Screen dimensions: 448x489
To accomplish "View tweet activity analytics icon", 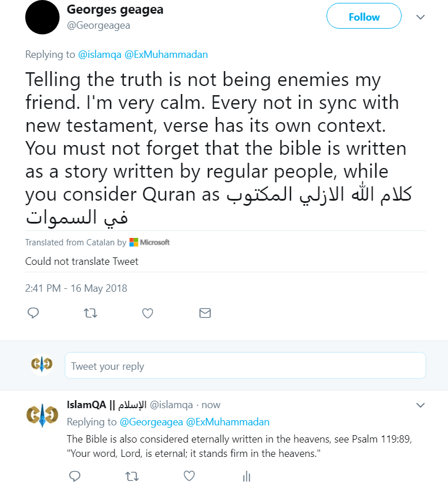I will click(247, 476).
